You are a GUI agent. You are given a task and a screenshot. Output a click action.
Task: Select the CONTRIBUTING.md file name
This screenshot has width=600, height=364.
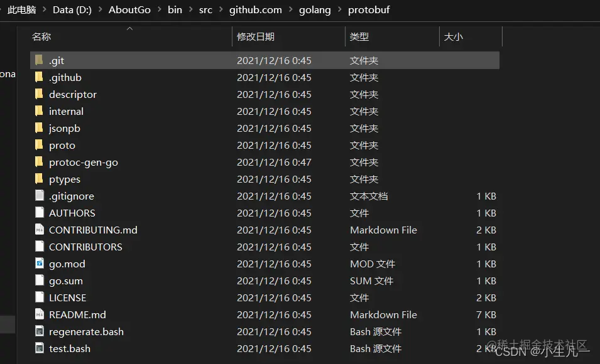click(93, 230)
